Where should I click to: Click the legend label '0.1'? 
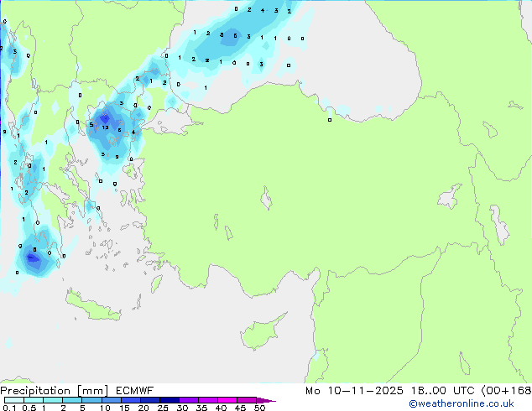[9, 408]
